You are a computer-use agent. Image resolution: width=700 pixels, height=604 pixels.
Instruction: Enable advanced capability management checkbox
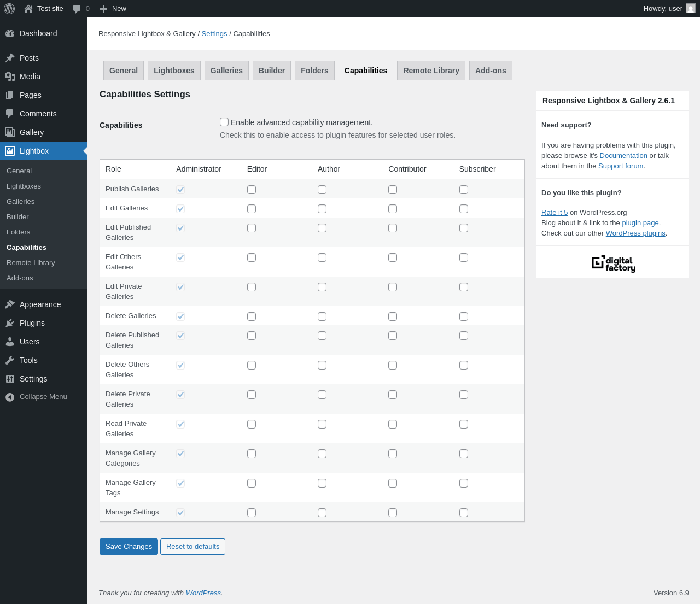point(224,122)
